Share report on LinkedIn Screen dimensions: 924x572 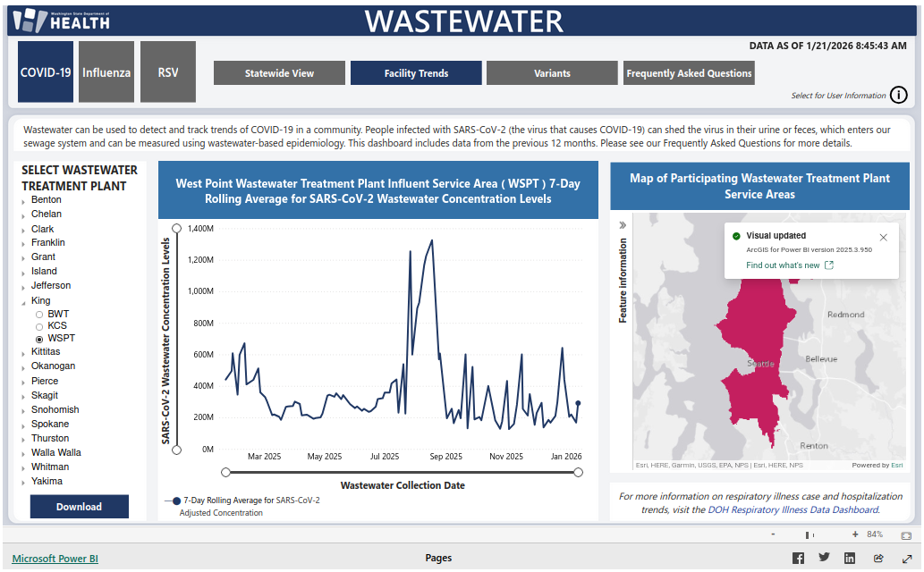(850, 559)
